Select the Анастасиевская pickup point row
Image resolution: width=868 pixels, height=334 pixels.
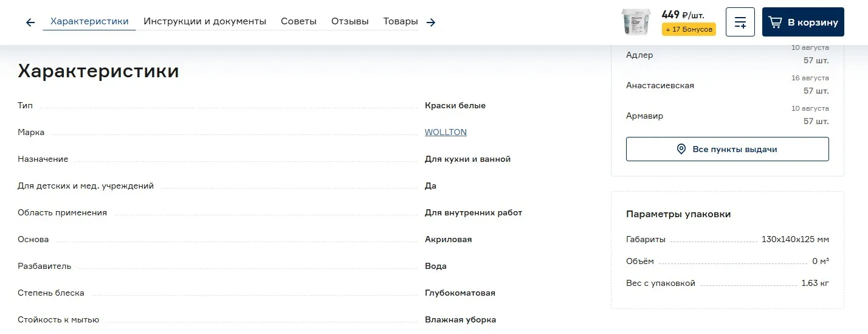click(728, 85)
